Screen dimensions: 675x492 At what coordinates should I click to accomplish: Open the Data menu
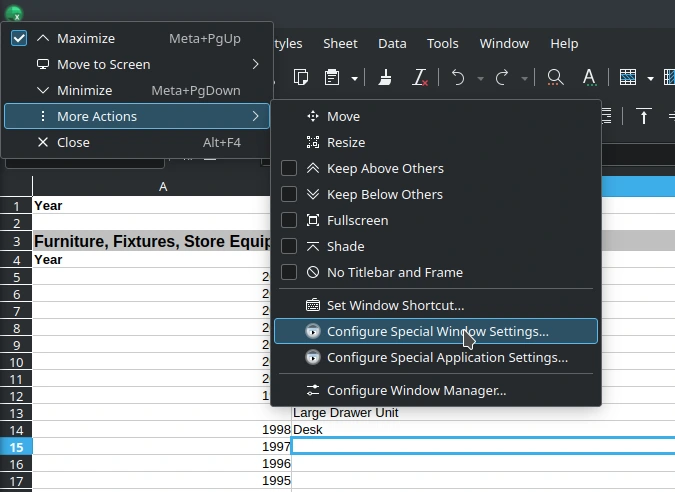click(x=392, y=44)
